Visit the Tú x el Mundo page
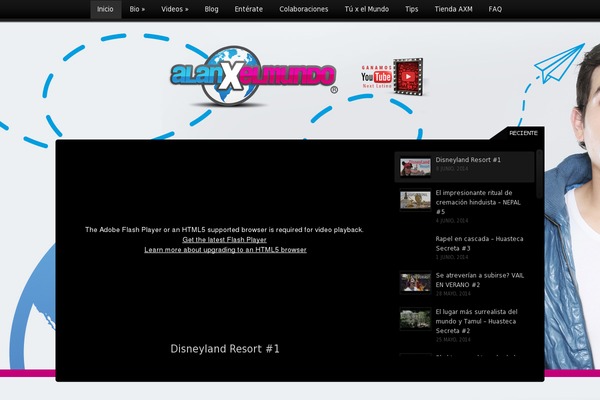The height and width of the screenshot is (400, 600). 367,9
